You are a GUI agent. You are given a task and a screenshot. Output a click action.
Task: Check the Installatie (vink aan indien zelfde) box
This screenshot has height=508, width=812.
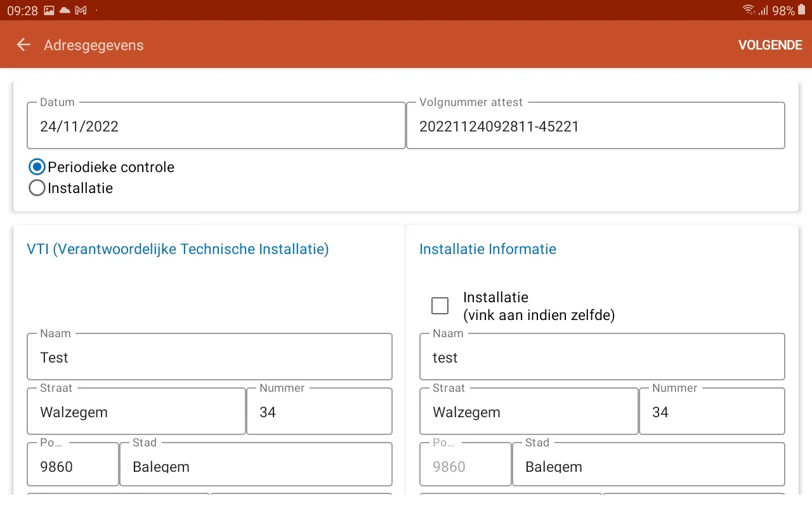coord(440,305)
